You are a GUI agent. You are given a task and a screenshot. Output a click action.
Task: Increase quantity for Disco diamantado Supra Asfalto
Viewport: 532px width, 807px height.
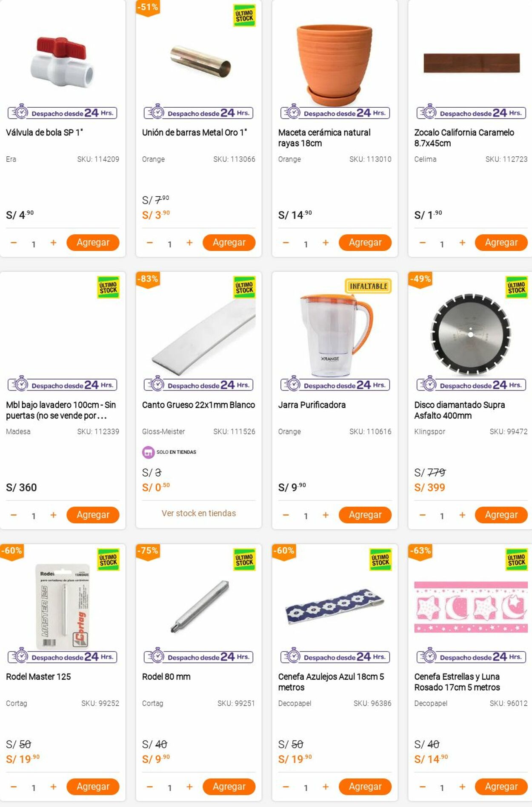[462, 515]
